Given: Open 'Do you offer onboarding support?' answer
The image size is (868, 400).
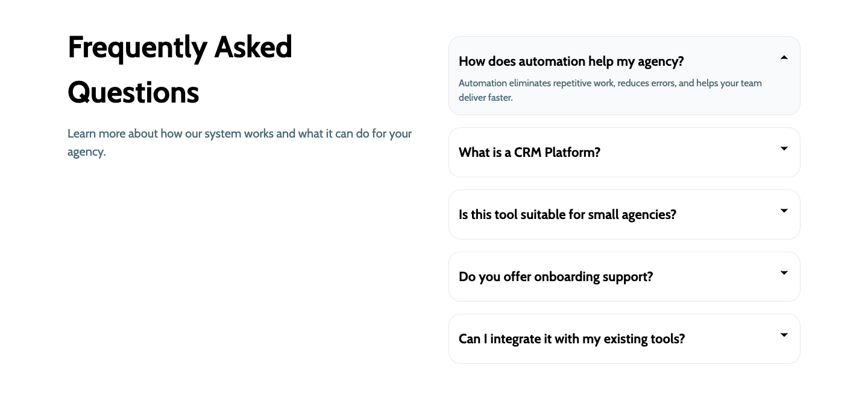Looking at the screenshot, I should tap(556, 277).
